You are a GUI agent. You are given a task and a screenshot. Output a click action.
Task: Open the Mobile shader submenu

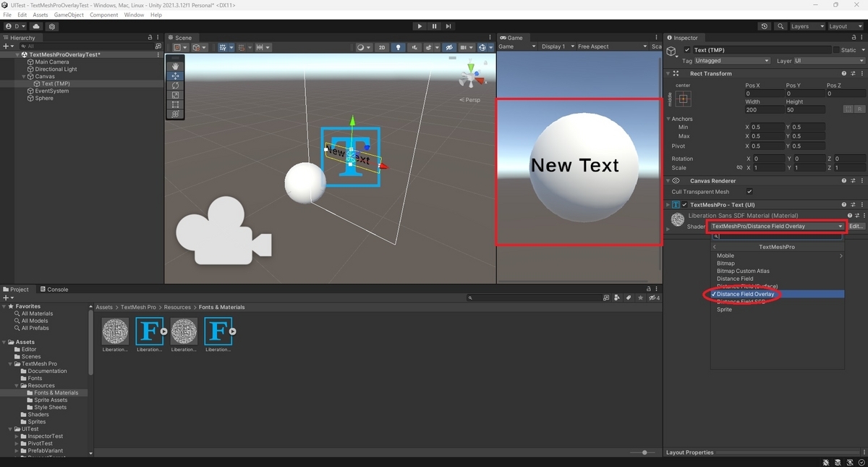coord(778,256)
